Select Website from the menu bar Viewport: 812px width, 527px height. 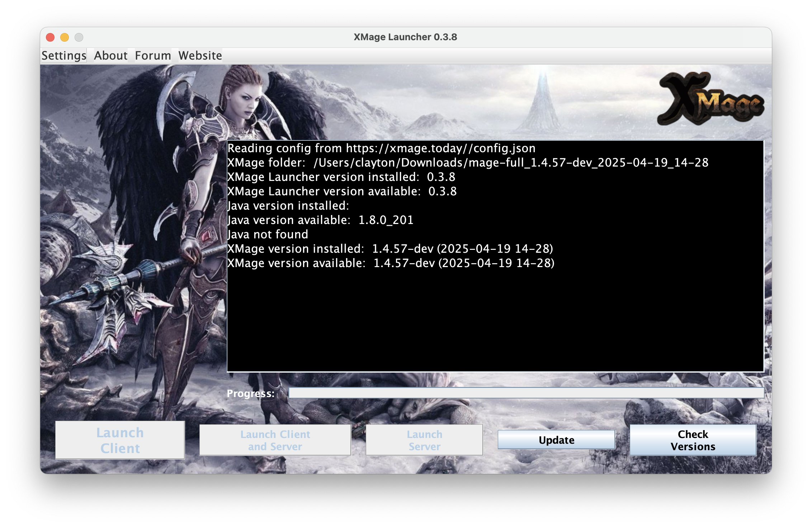pyautogui.click(x=200, y=56)
